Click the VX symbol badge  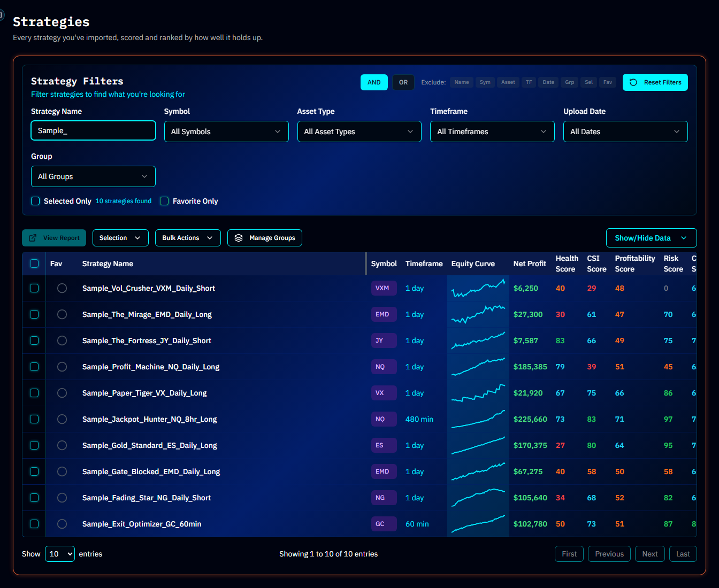click(x=384, y=393)
